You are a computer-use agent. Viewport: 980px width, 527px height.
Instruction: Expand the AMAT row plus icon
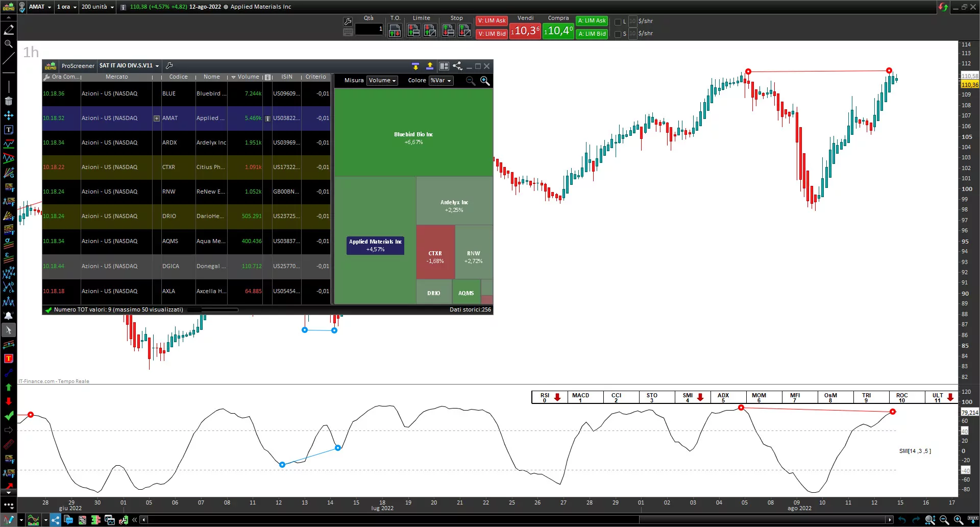coord(157,118)
